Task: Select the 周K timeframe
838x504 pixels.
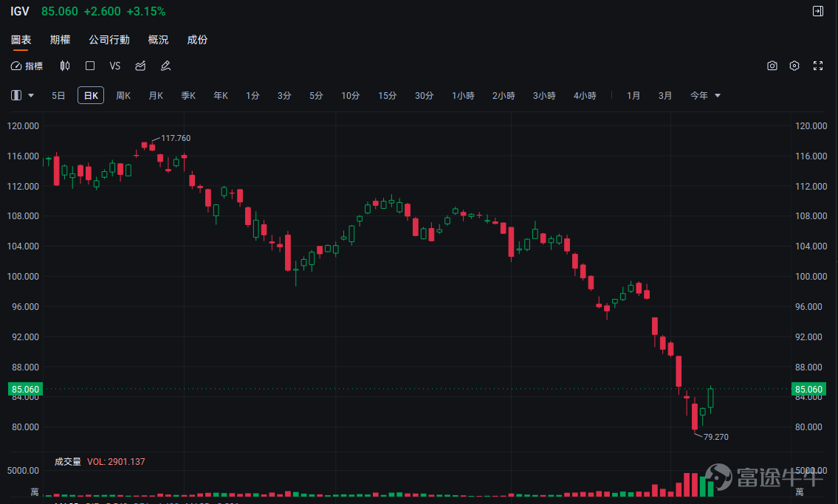Action: pyautogui.click(x=123, y=96)
